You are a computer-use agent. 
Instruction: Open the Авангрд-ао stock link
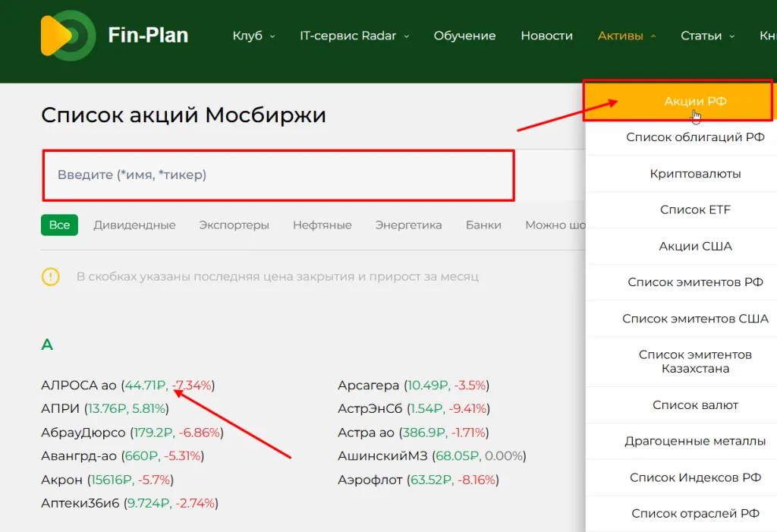pyautogui.click(x=79, y=455)
